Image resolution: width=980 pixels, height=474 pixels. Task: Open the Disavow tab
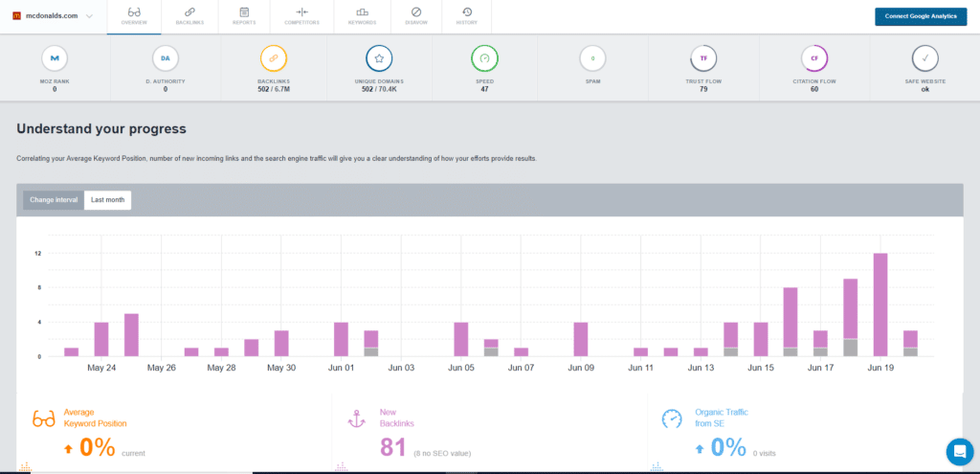(x=415, y=15)
